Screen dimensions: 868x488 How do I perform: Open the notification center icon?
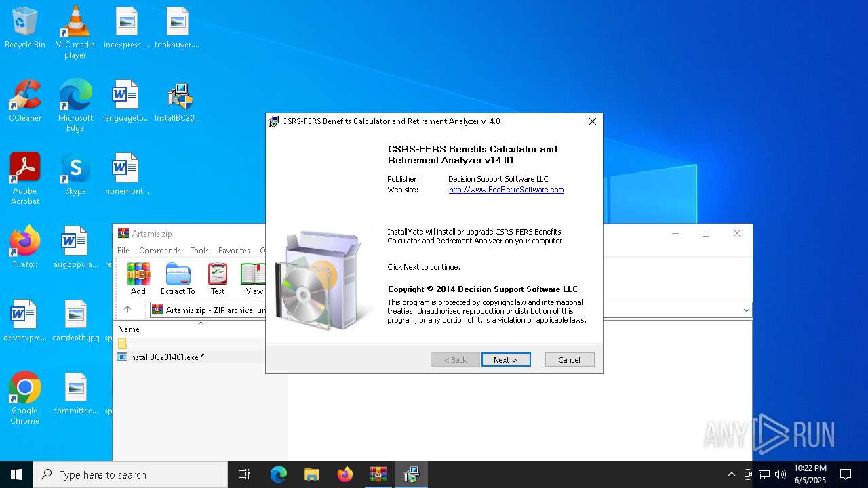coord(846,474)
